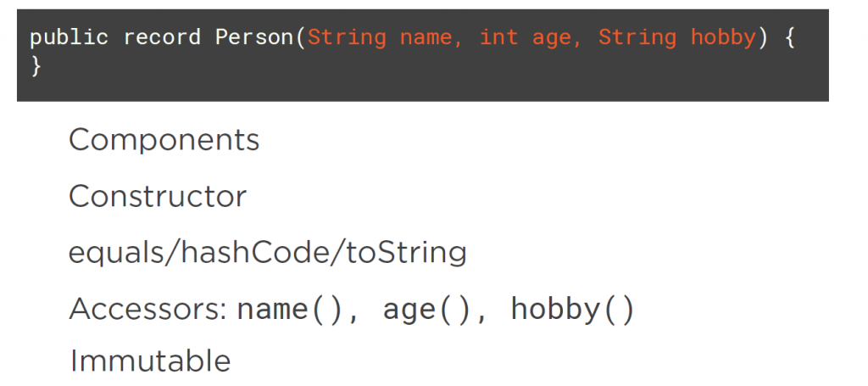This screenshot has height=386, width=868.
Task: Click the 'Accessors:' label
Action: coord(147,309)
